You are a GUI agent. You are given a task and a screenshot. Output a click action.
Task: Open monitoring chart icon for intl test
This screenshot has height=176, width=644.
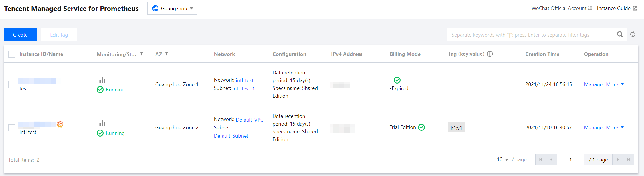[x=102, y=123]
